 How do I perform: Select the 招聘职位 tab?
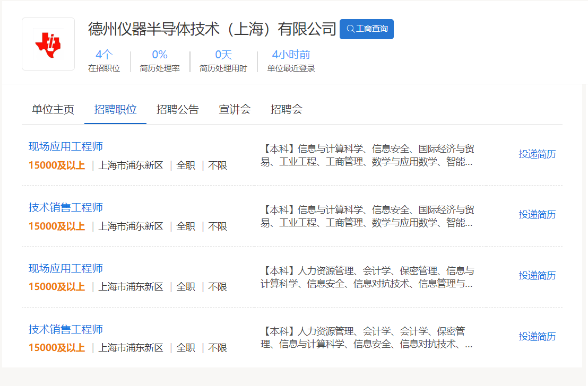(x=115, y=109)
